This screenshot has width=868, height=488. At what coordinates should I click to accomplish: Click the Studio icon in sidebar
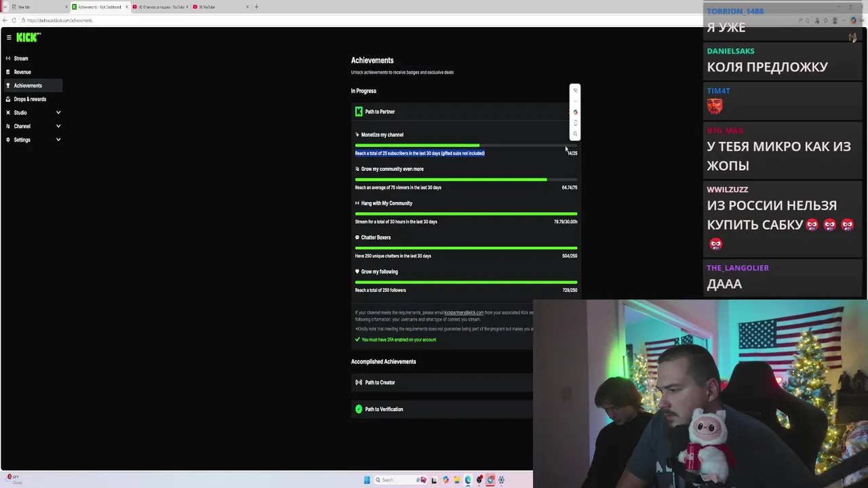coord(8,113)
